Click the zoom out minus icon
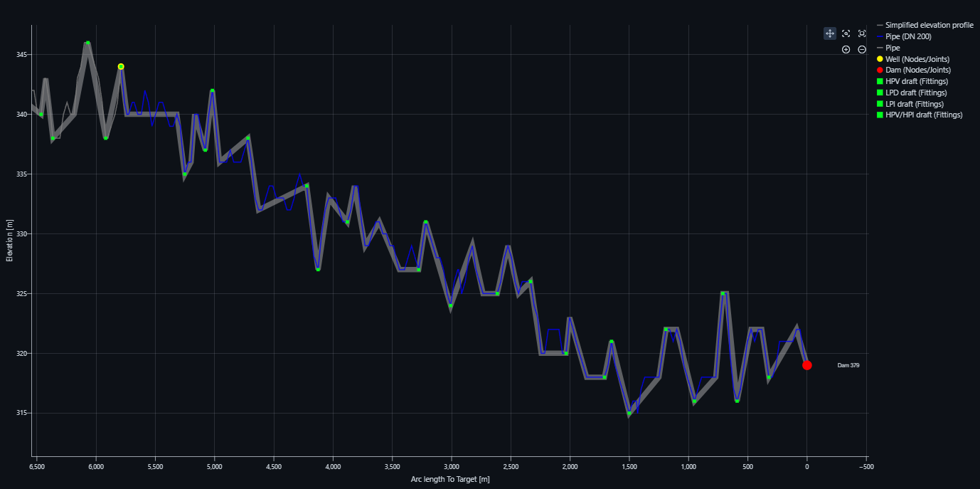980x489 pixels. [862, 50]
